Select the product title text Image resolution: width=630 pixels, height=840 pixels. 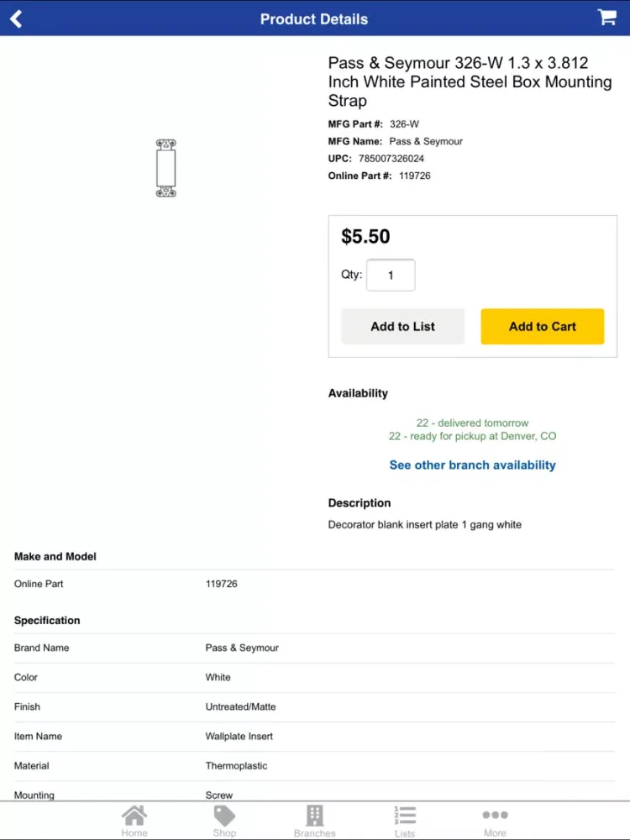pyautogui.click(x=470, y=81)
